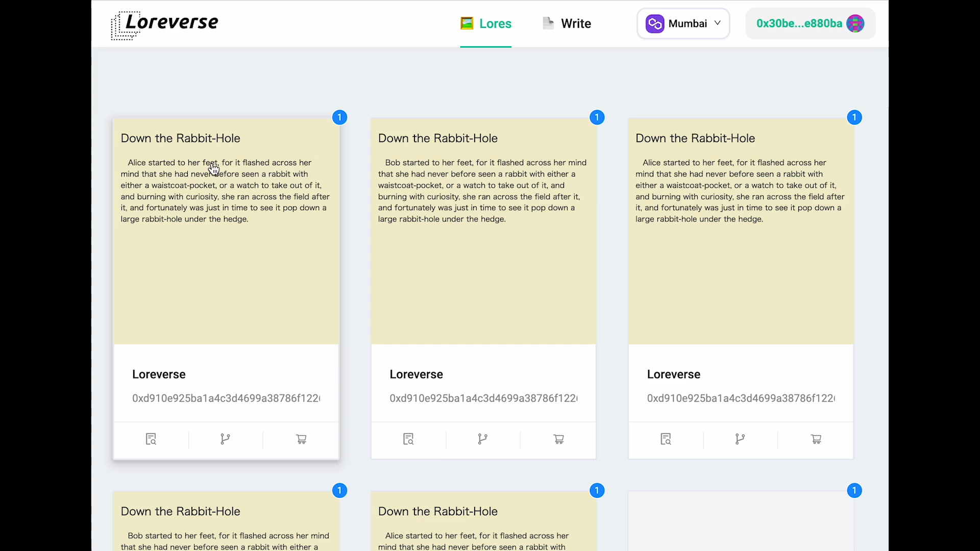Switch to the Write tab
Image resolution: width=980 pixels, height=551 pixels.
(567, 23)
